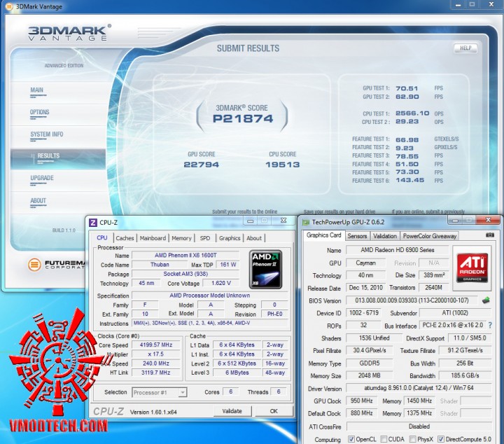Image resolution: width=504 pixels, height=444 pixels.
Task: Click the bus interface question mark icon
Action: 490,326
